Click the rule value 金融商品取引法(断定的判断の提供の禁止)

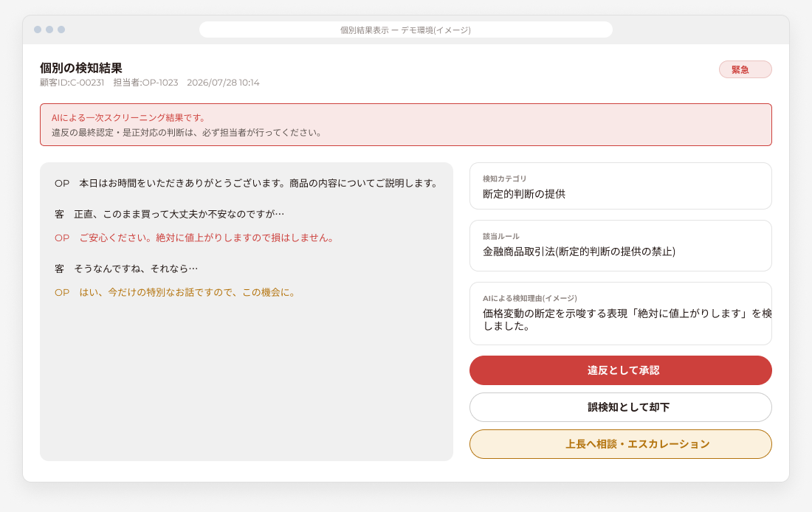coord(579,252)
